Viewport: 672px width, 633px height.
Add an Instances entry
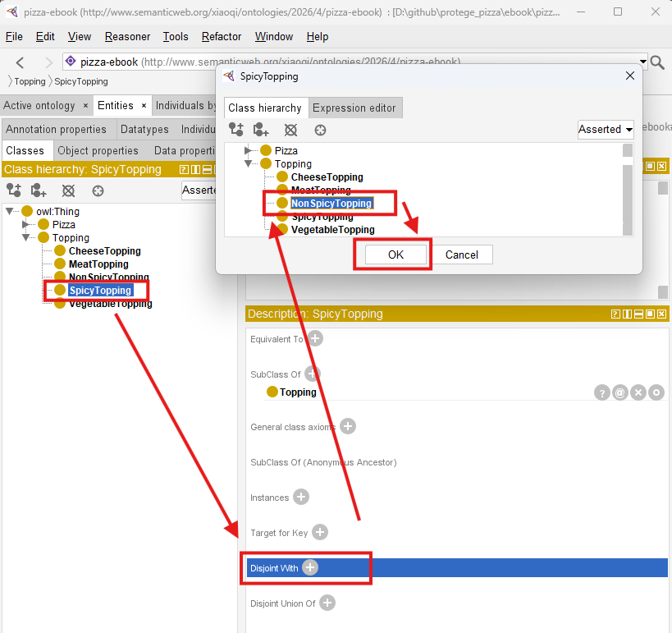click(301, 497)
